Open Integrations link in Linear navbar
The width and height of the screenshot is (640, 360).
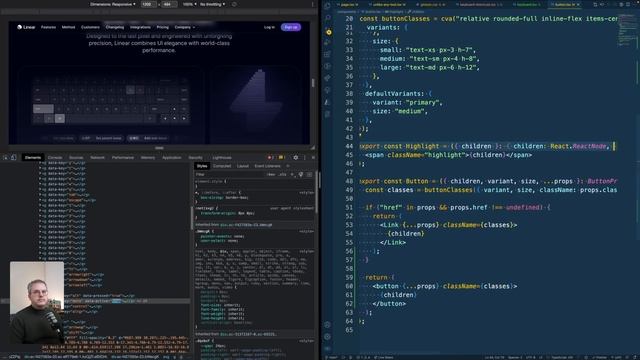140,27
